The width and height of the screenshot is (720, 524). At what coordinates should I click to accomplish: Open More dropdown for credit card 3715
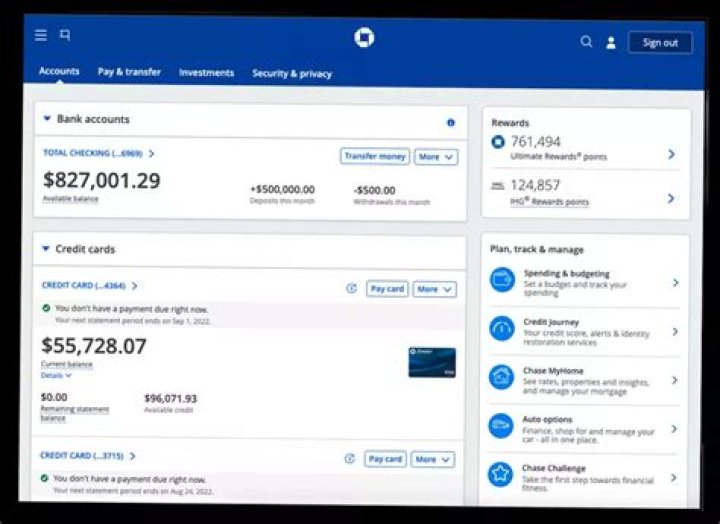click(x=433, y=459)
